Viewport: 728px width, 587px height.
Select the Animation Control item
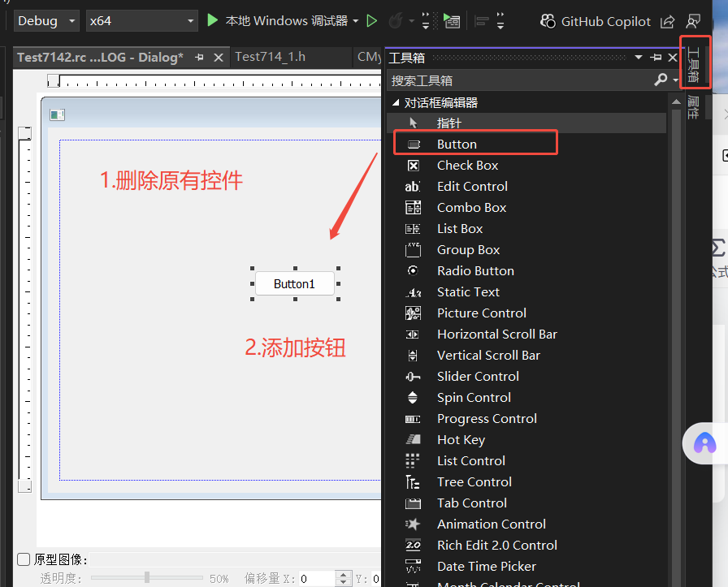(x=526, y=524)
